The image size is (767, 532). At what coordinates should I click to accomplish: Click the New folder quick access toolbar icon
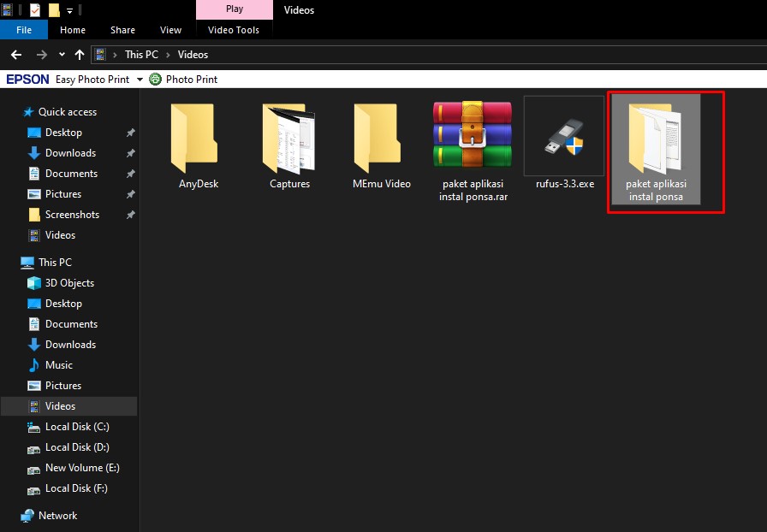click(x=54, y=9)
